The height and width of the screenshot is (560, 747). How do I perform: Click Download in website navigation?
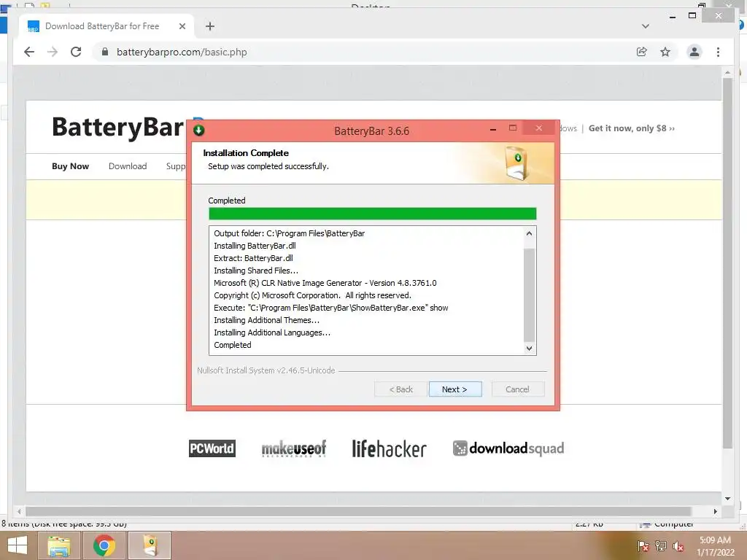tap(128, 166)
